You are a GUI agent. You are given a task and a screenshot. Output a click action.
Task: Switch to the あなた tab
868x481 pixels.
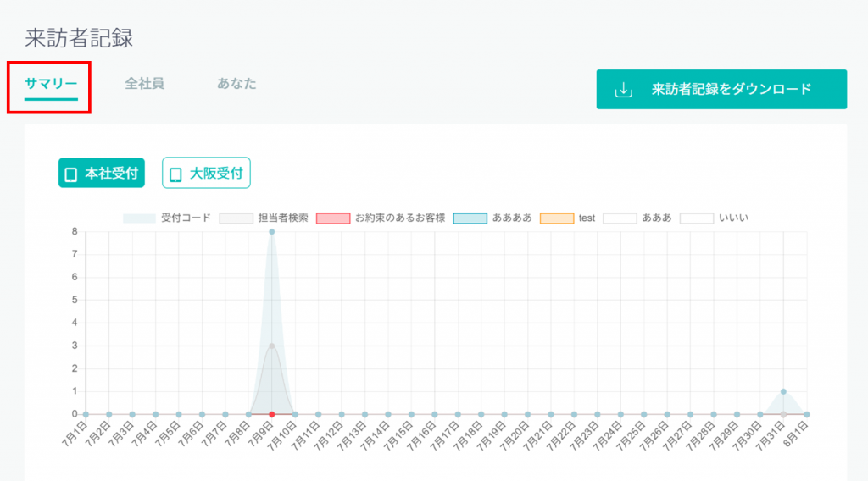(x=236, y=84)
